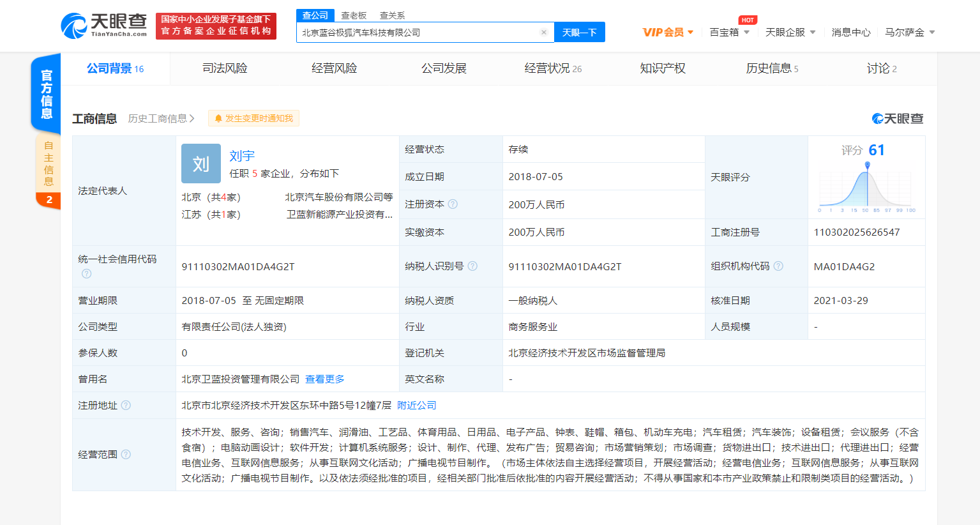Viewport: 980px width, 525px height.
Task: Click the orange badge 2 under 自主信息
Action: [49, 200]
